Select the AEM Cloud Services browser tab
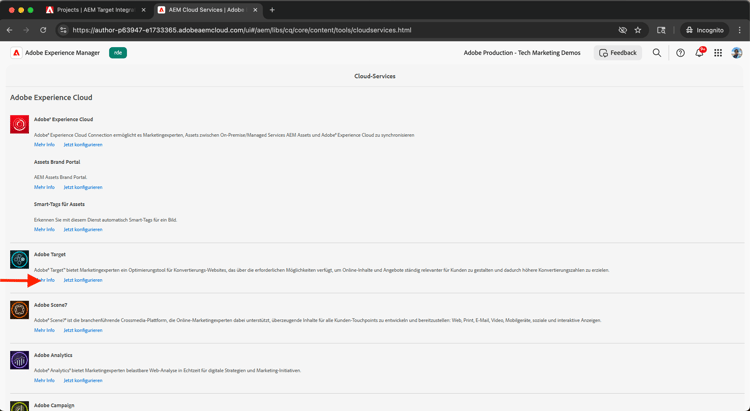Viewport: 750px width, 411px height. (x=208, y=10)
